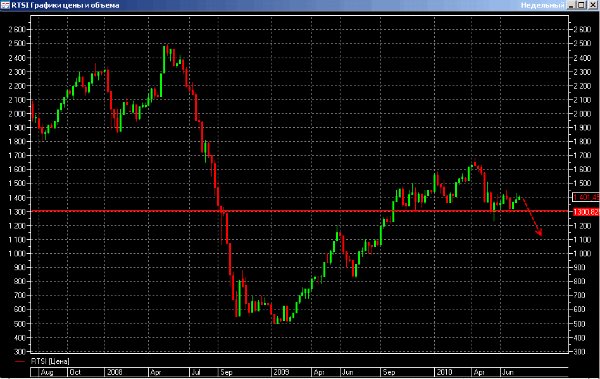Screen dimensions: 600x379
Task: Select the red 1300.82 price level tag
Action: [586, 212]
